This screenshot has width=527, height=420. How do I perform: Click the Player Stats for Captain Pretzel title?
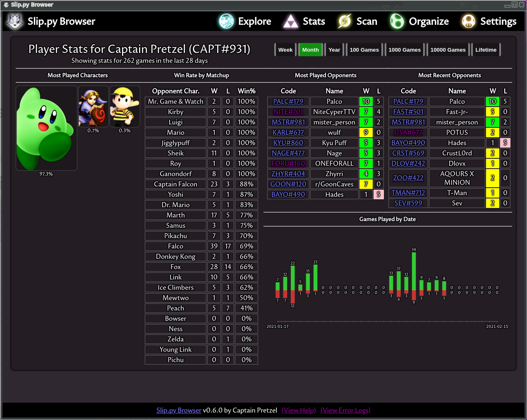pos(139,49)
